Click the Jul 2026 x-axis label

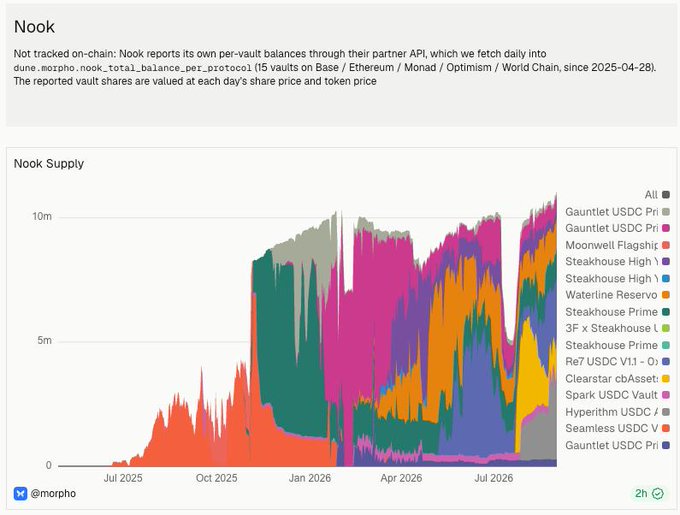point(494,478)
